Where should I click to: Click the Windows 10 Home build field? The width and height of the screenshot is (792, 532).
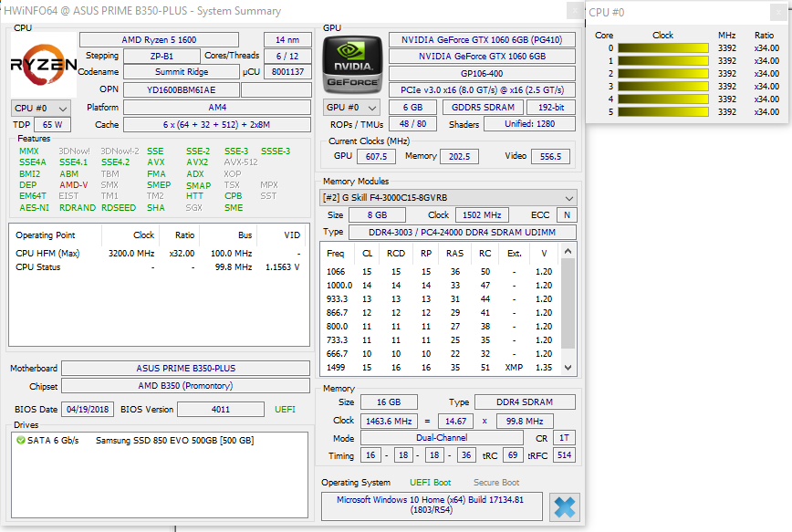click(432, 505)
